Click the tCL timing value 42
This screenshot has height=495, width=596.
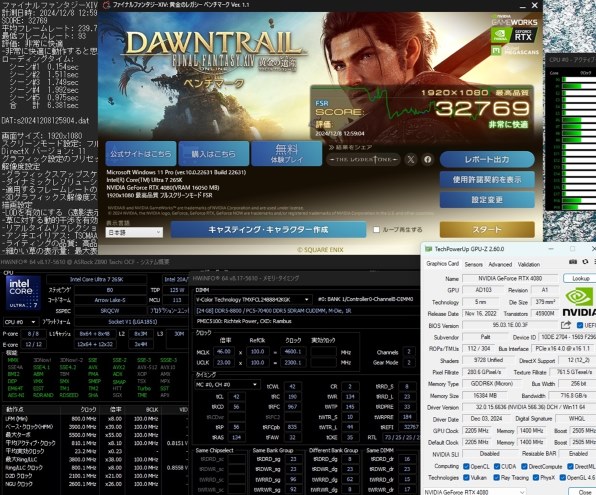pos(236,397)
